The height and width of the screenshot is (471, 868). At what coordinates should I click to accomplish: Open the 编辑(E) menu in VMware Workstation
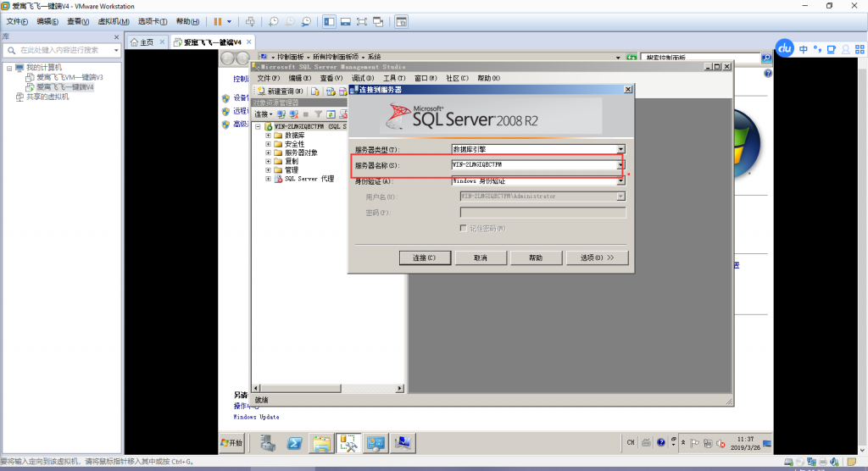click(47, 21)
